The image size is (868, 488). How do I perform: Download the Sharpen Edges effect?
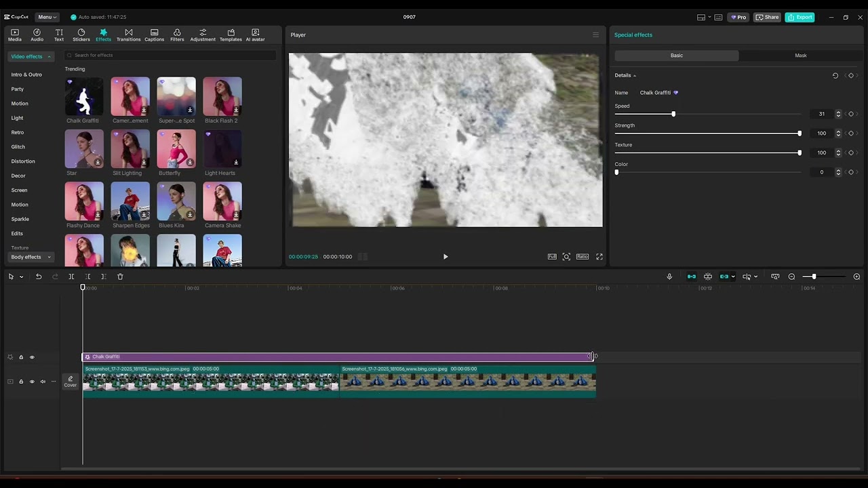(144, 214)
